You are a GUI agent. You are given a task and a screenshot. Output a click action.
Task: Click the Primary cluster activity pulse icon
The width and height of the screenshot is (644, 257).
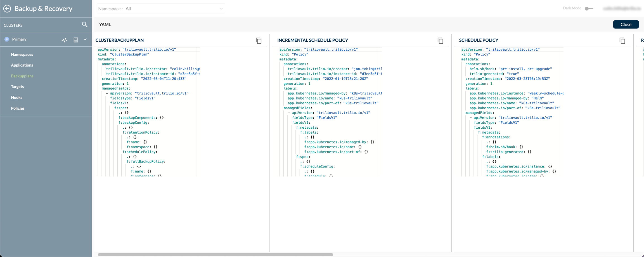click(65, 40)
